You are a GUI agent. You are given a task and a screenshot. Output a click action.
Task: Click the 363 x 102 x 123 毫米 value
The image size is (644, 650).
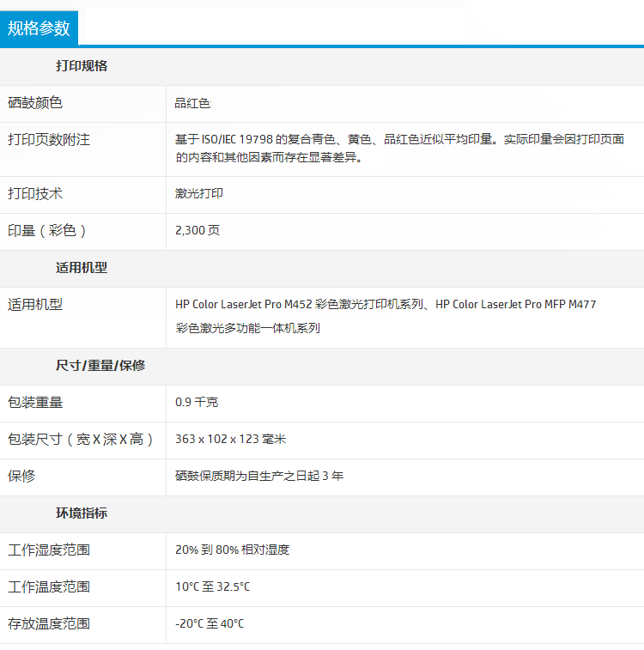230,439
